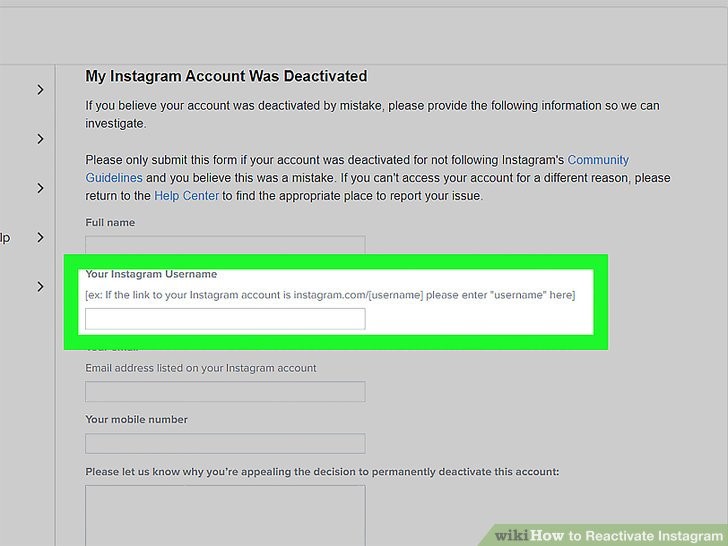Click 'Email address listed on your Instagram account' text
The width and height of the screenshot is (728, 546).
pyautogui.click(x=201, y=368)
